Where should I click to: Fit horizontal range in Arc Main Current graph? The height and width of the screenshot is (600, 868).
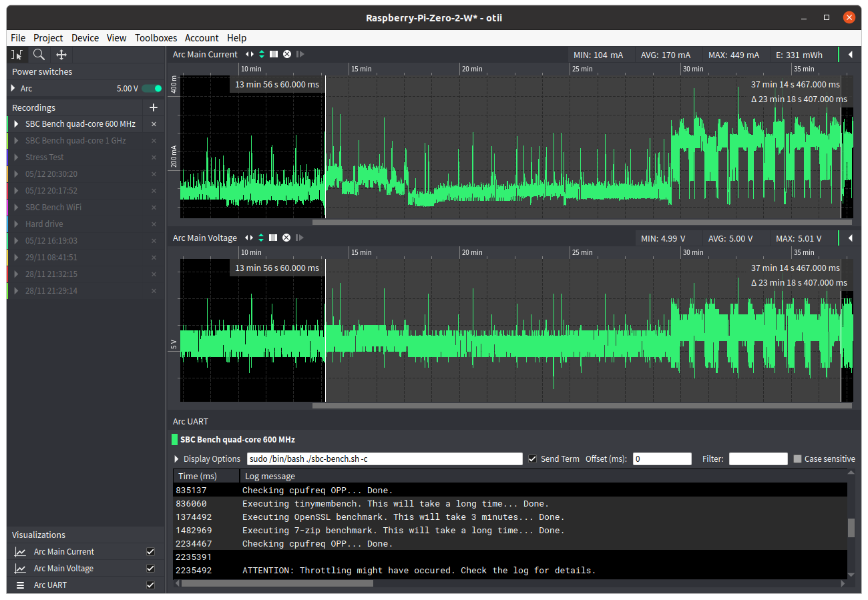[250, 55]
